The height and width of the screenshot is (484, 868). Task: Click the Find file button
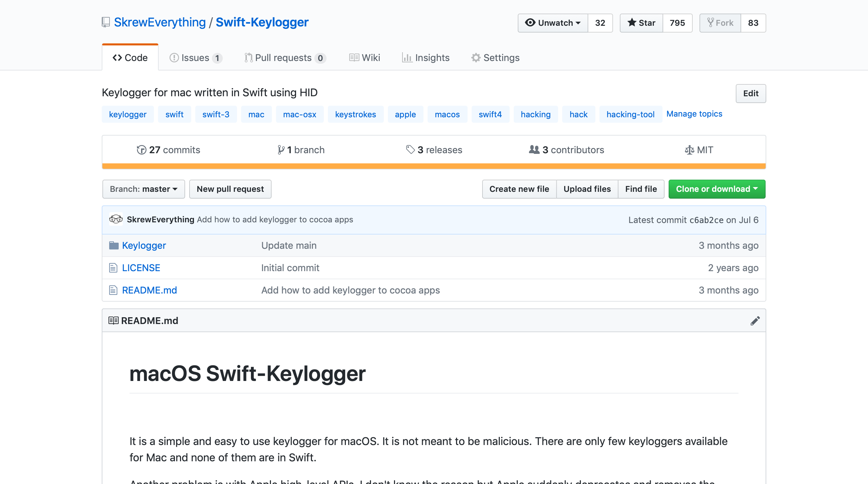[641, 189]
